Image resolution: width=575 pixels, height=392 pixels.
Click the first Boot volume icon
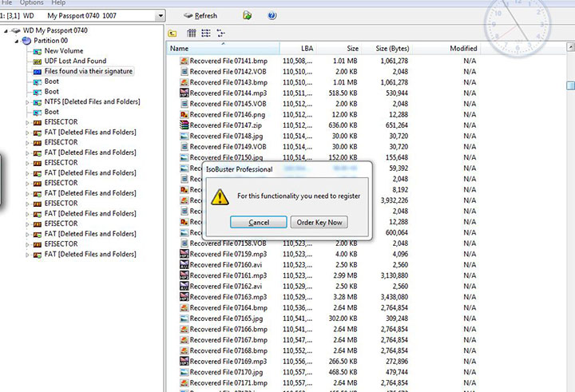click(x=38, y=81)
